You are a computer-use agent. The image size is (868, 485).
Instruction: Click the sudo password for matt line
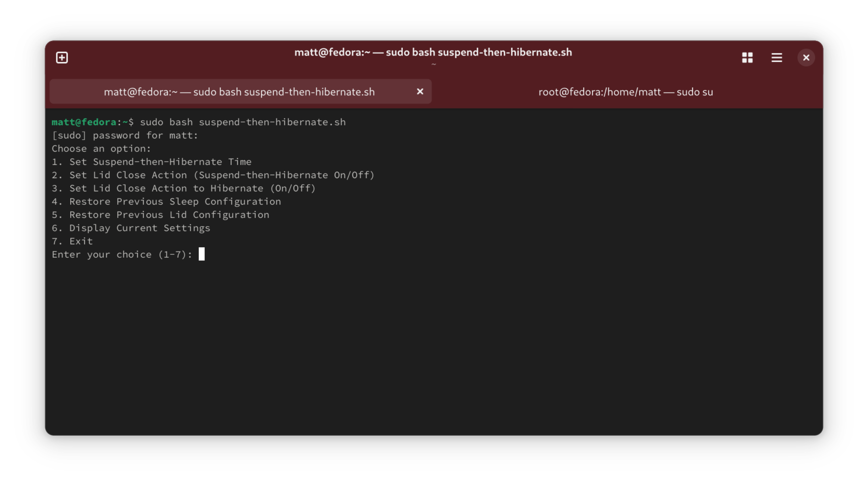tap(125, 135)
